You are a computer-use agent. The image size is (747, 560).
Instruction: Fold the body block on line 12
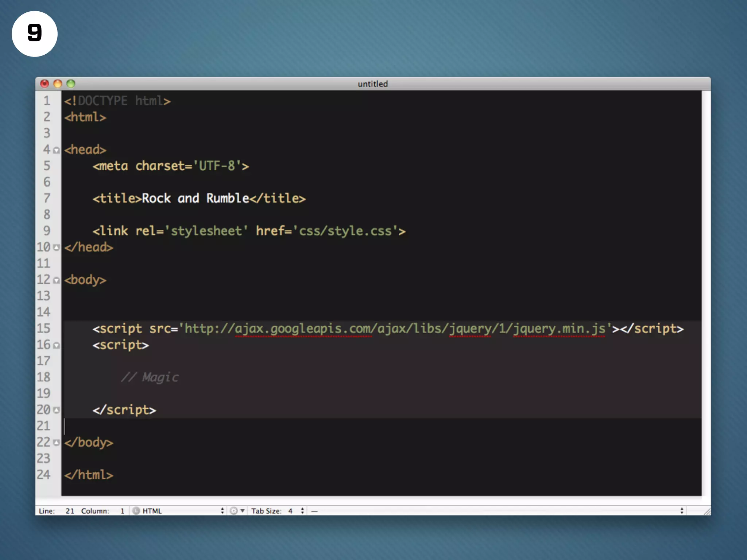point(56,280)
